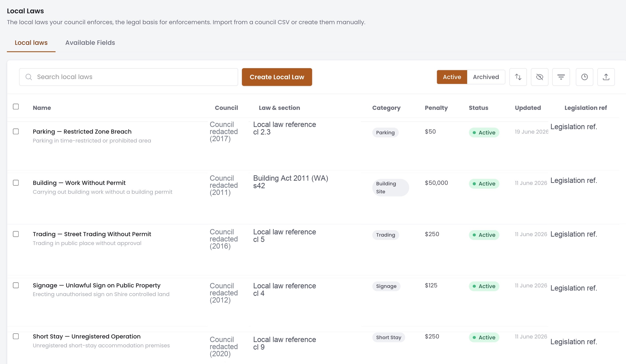Check the select-all checkbox in header
The height and width of the screenshot is (364, 626).
[x=16, y=107]
